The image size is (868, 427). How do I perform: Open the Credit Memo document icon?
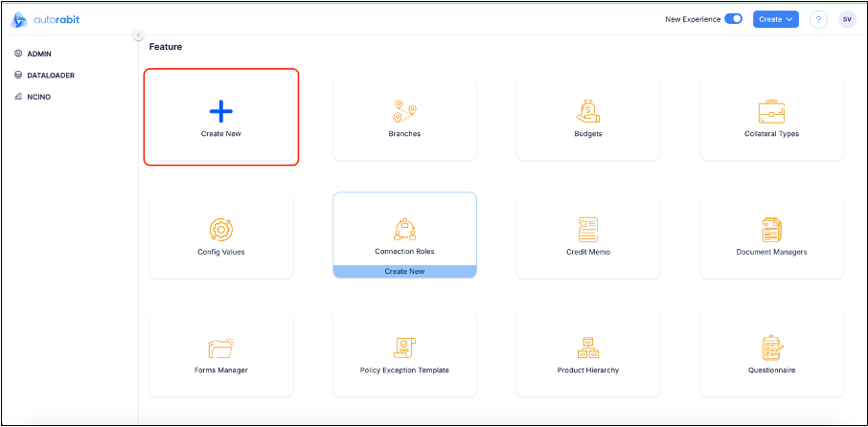tap(588, 230)
